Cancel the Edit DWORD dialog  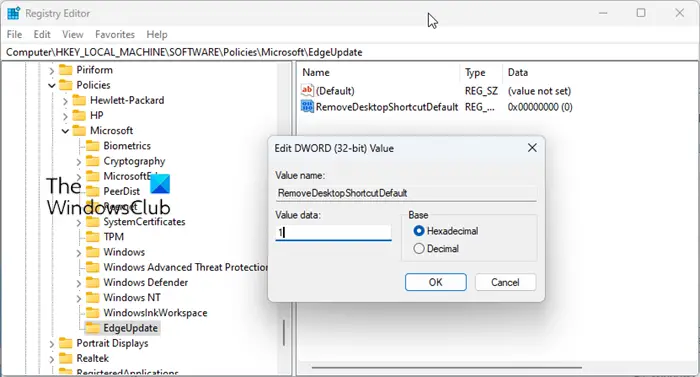505,282
